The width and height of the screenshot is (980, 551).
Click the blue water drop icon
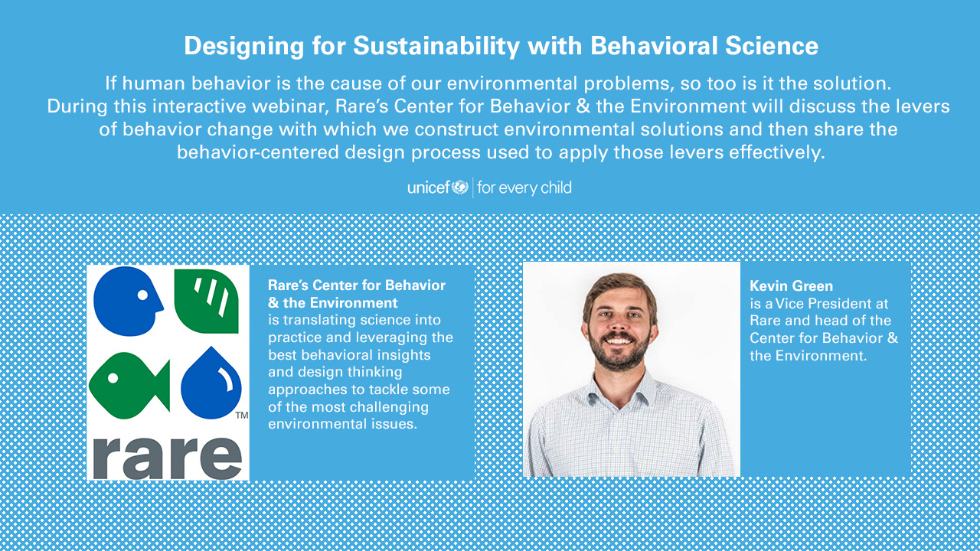pos(211,383)
